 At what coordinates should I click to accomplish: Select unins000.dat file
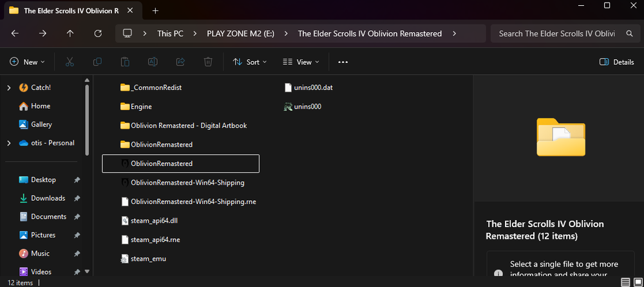[x=308, y=88]
